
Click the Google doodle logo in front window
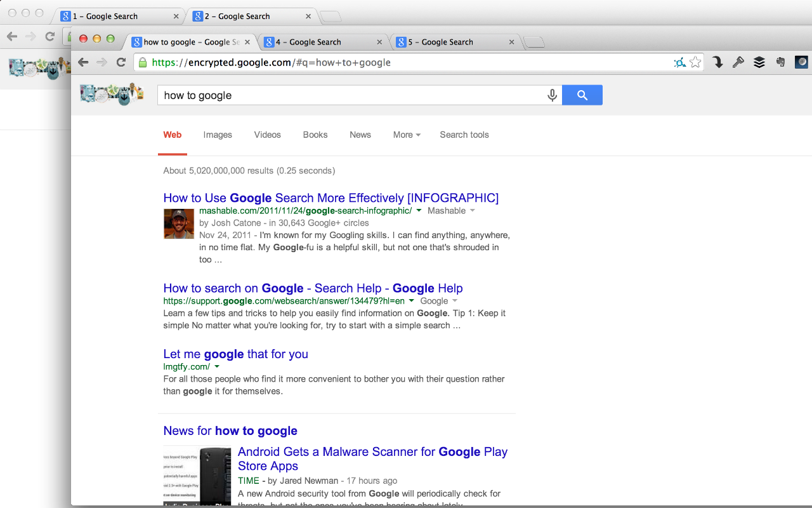[112, 94]
